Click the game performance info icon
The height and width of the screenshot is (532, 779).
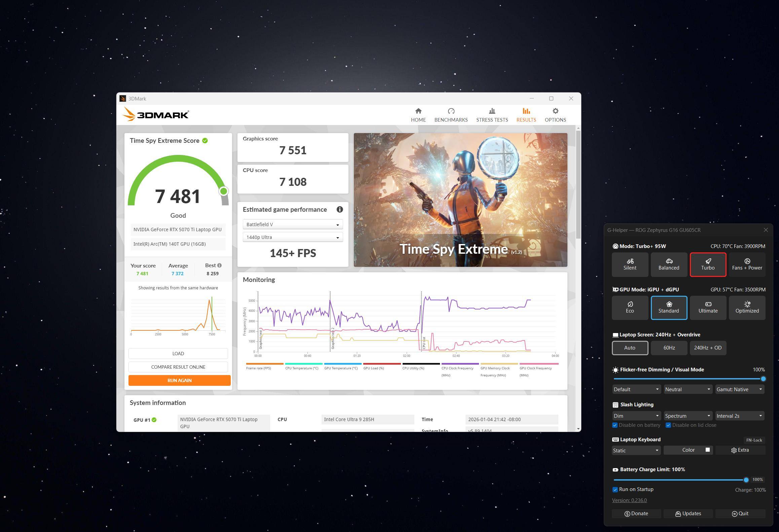[x=339, y=209]
